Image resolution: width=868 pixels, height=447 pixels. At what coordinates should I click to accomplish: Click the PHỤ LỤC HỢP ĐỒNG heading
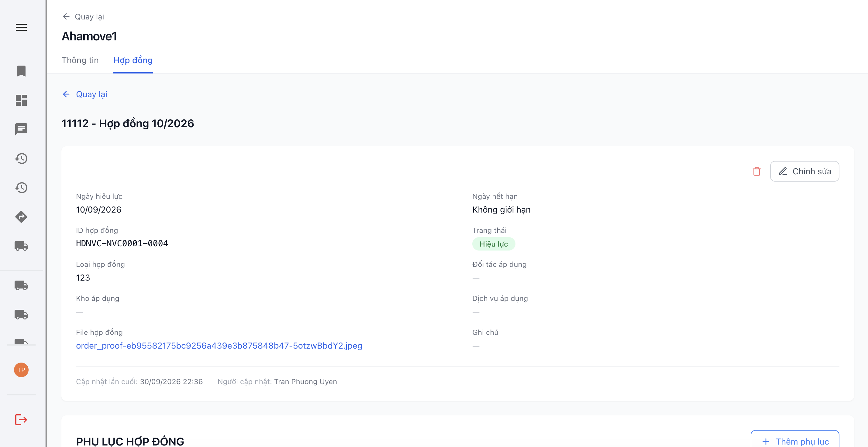[x=130, y=441]
